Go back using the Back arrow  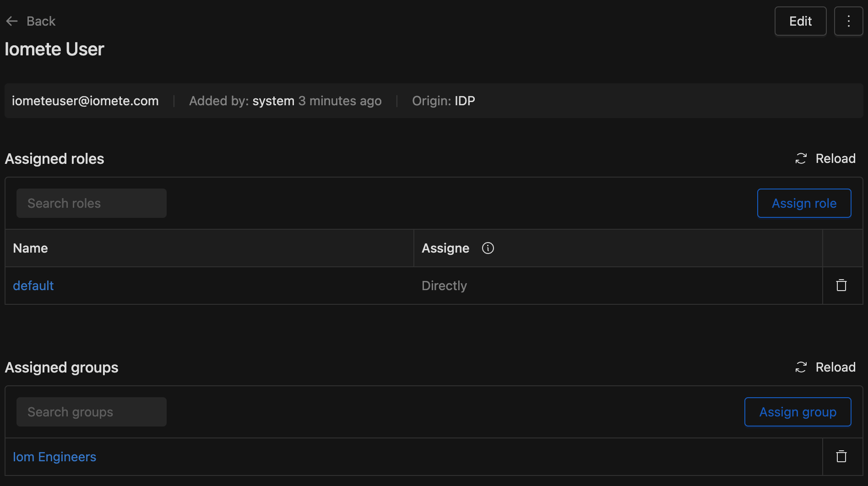(30, 21)
